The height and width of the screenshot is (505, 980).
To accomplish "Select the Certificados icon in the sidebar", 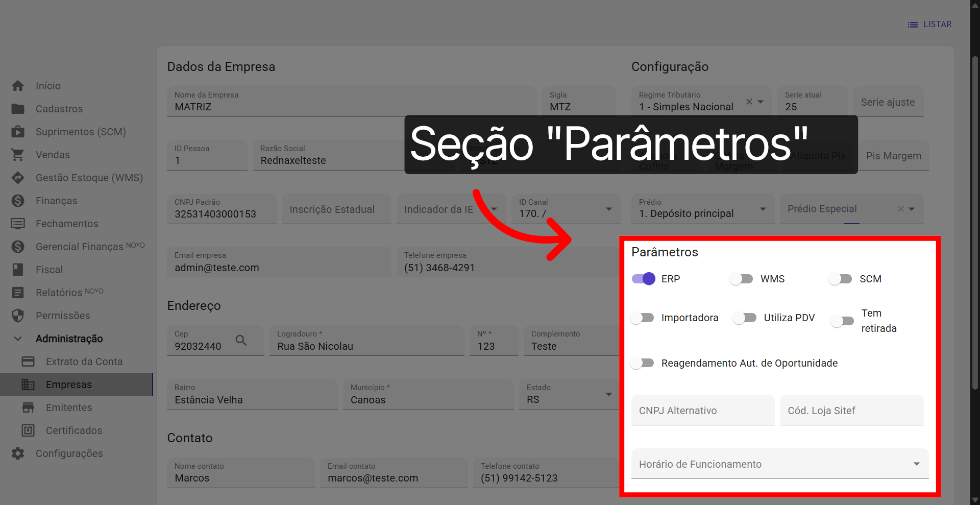I will [x=28, y=430].
